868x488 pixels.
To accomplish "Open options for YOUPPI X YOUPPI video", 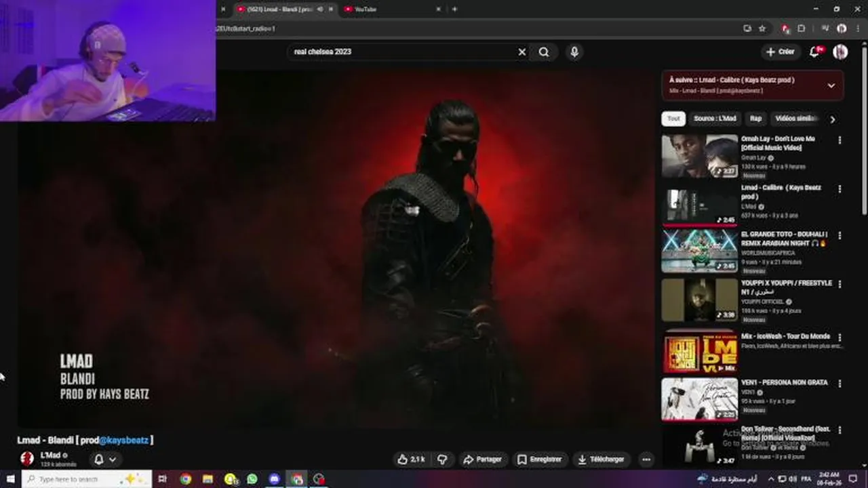I will 840,285.
